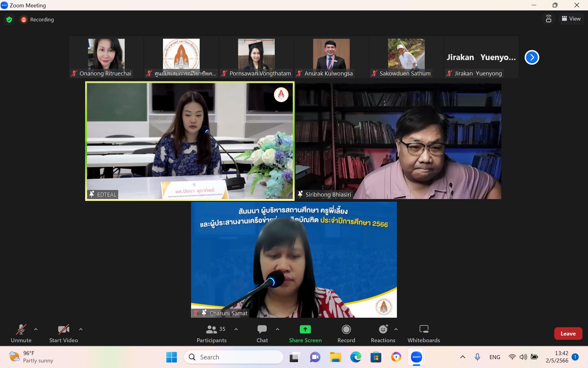This screenshot has width=588, height=368.
Task: Open the View layout menu
Action: [x=571, y=19]
